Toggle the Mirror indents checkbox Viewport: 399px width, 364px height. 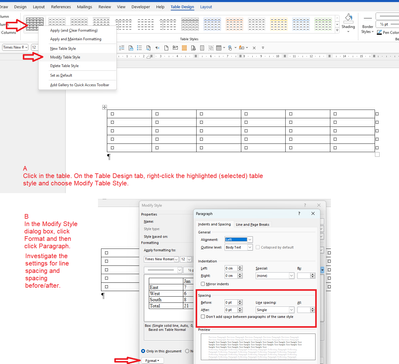click(203, 284)
